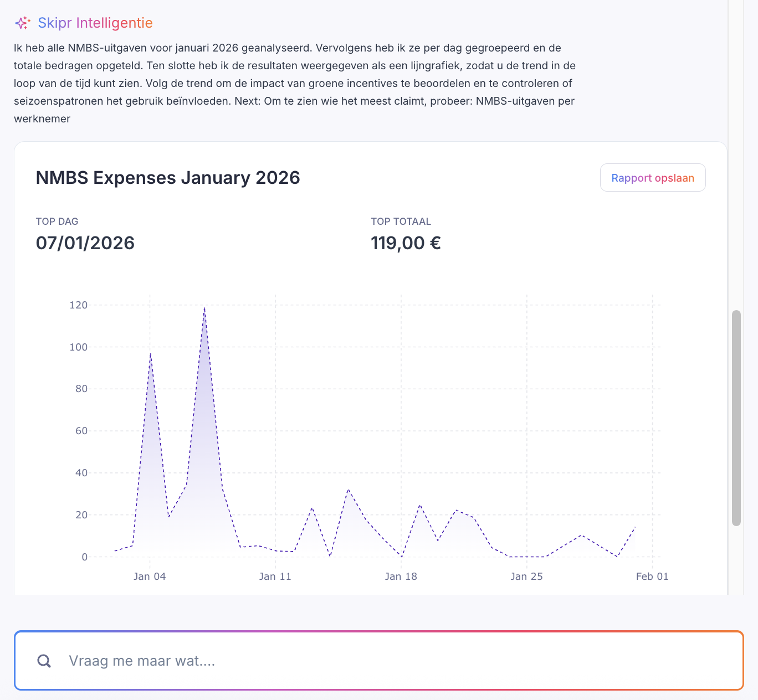Viewport: 758px width, 700px height.
Task: Click the Jan 25 low point on graph
Action: click(x=526, y=555)
